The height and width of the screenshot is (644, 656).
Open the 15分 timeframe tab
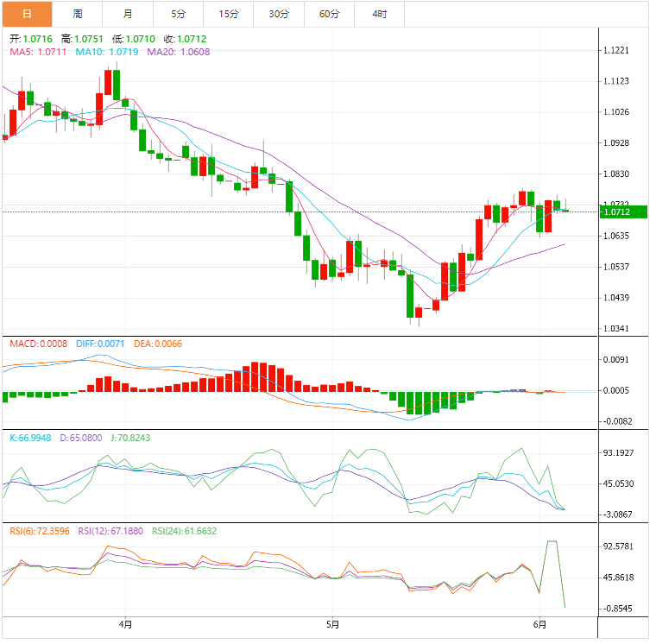coord(229,14)
